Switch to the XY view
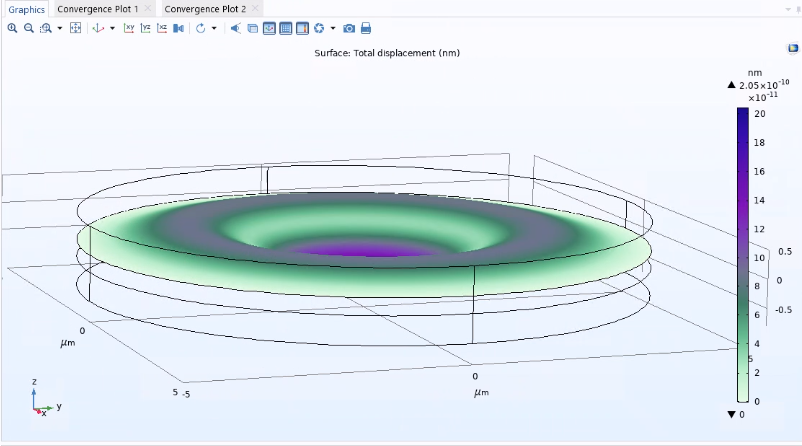Image resolution: width=802 pixels, height=446 pixels. [129, 29]
